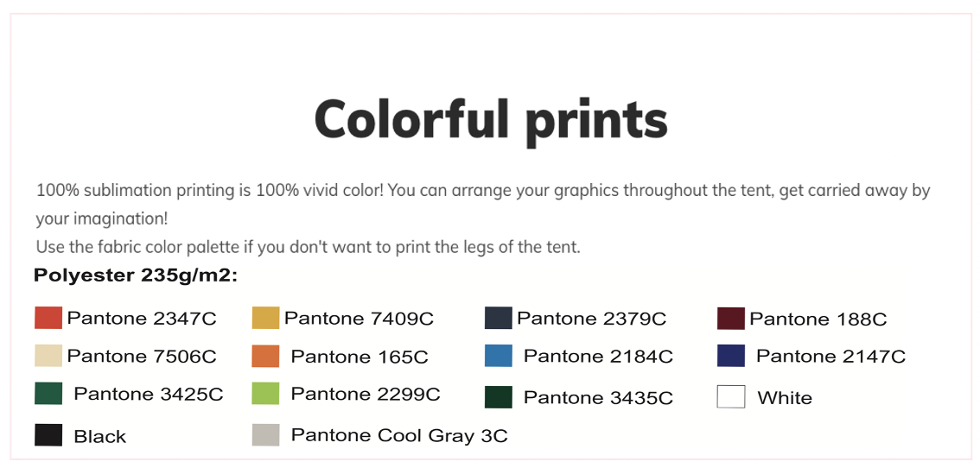980x468 pixels.
Task: Click the Colorful prints heading
Action: 491,120
